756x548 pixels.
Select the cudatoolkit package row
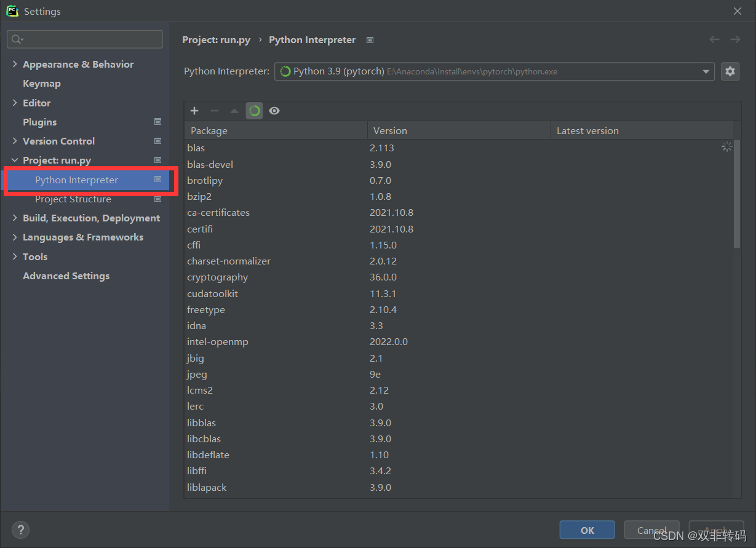[459, 293]
